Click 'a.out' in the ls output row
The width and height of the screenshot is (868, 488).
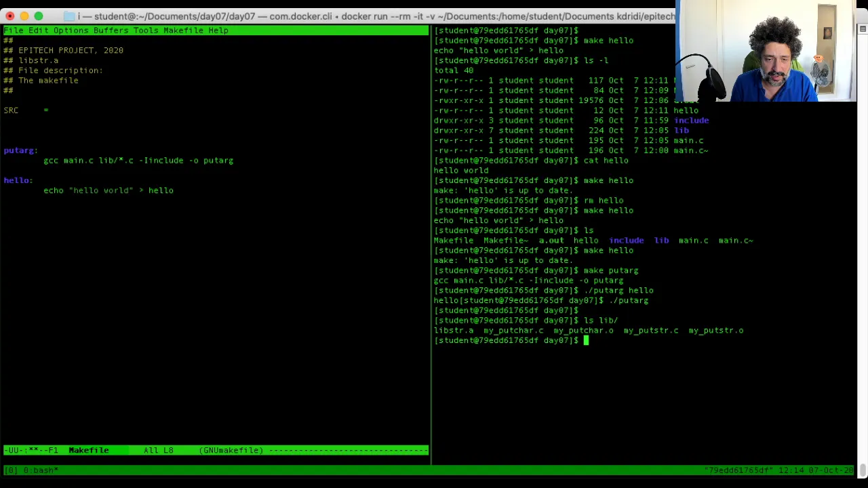click(551, 241)
